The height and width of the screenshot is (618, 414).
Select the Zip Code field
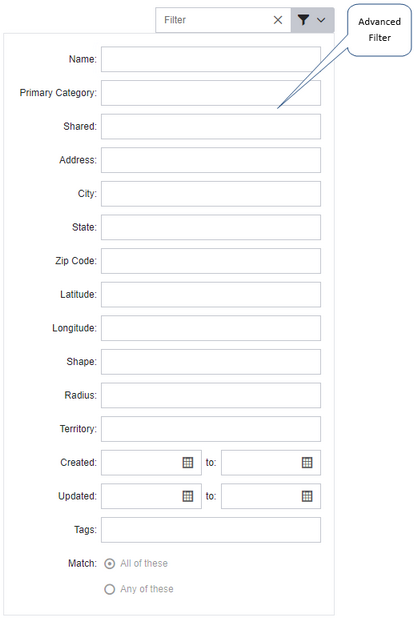pos(211,261)
